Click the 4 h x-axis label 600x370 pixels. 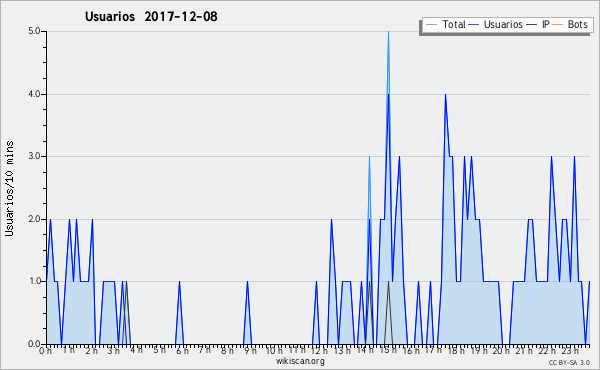point(137,350)
